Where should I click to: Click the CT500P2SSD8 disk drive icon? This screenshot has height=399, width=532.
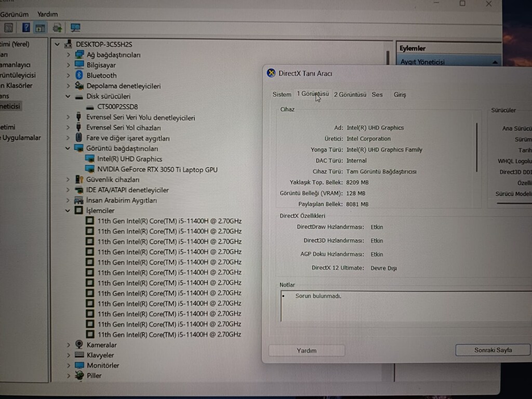coord(90,107)
